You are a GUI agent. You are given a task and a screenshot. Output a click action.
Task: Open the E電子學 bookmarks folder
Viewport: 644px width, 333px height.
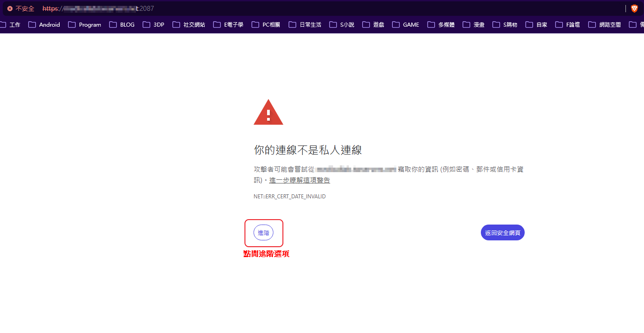pos(228,25)
